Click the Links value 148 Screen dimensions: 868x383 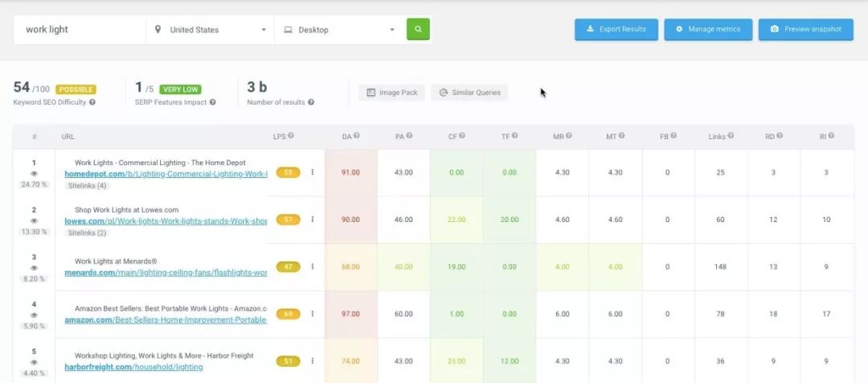pyautogui.click(x=720, y=266)
